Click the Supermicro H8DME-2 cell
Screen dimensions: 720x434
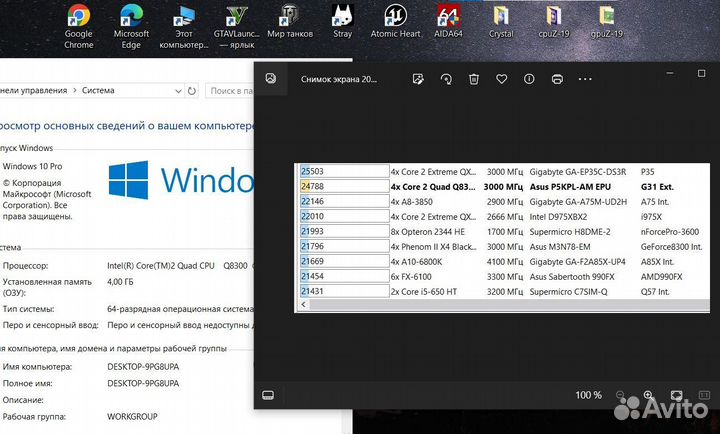pos(570,232)
